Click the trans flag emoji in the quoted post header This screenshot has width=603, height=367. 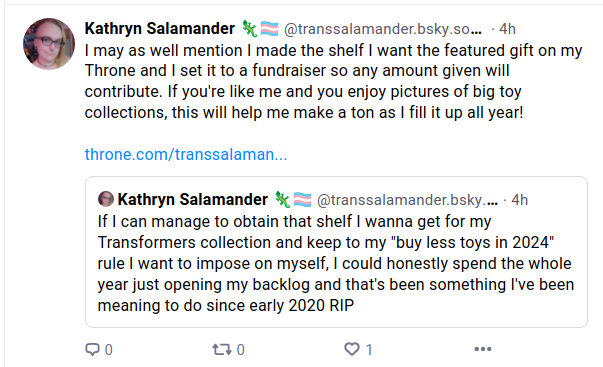click(302, 200)
